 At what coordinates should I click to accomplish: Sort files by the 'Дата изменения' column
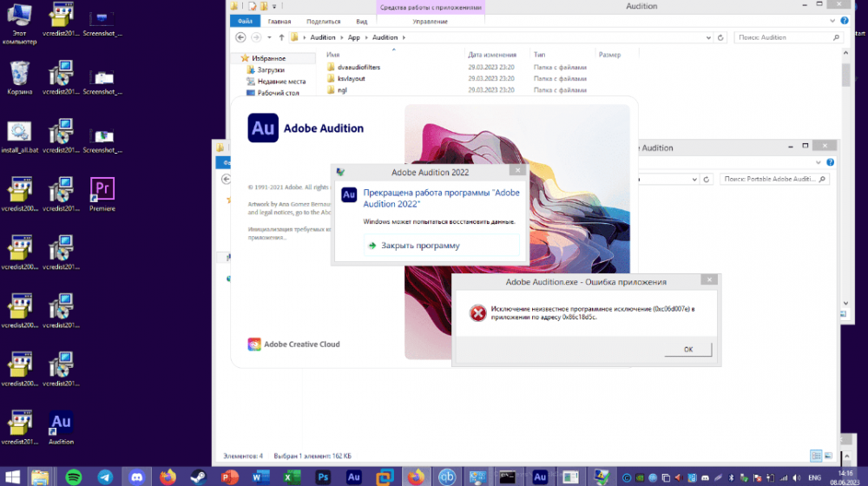[492, 55]
